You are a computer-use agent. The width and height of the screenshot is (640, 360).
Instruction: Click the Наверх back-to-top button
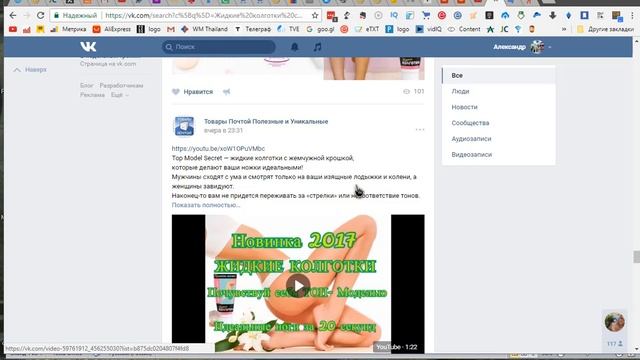click(x=30, y=70)
